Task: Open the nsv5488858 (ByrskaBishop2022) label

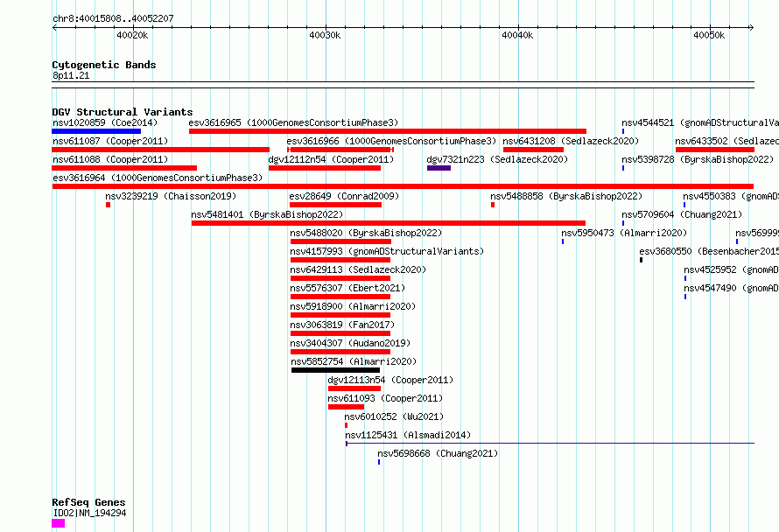Action: (x=566, y=196)
